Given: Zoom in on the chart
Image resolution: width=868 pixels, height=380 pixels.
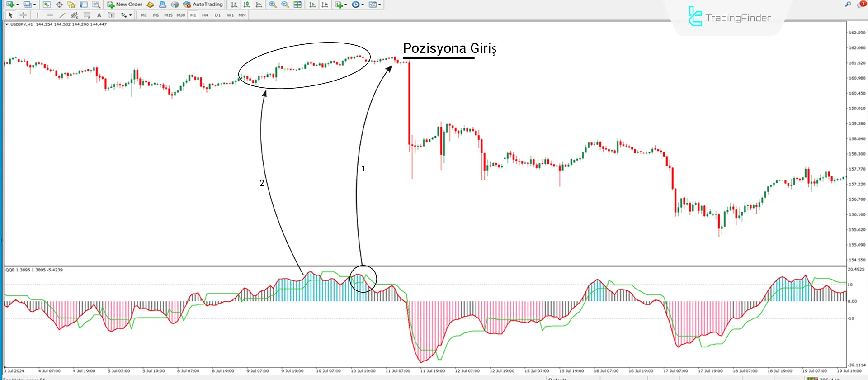Looking at the screenshot, I should [273, 5].
